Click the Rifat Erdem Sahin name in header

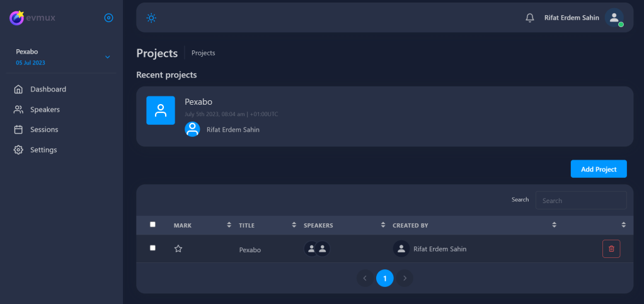coord(572,18)
